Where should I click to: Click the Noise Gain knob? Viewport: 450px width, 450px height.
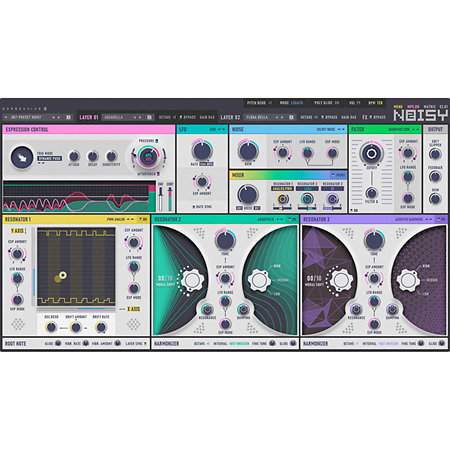248,151
